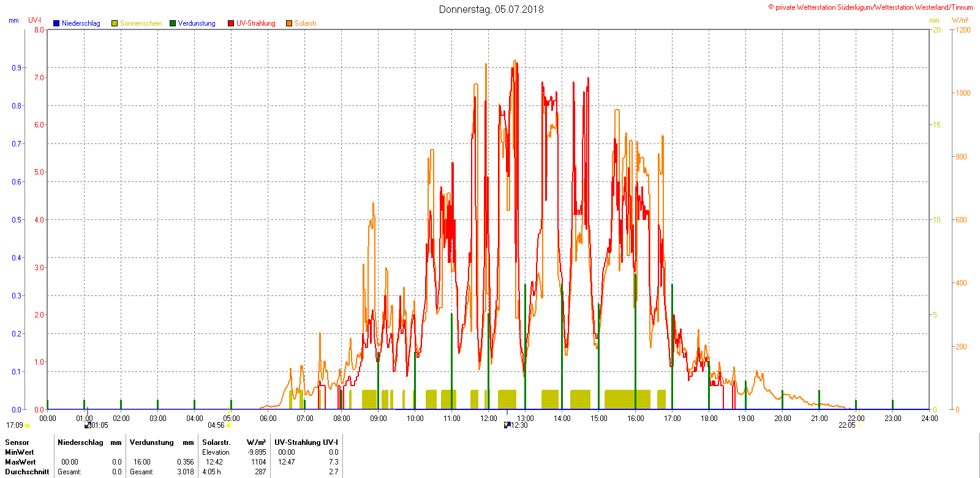Click the 17:09 moonset time label
The width and height of the screenshot is (980, 478).
point(15,425)
